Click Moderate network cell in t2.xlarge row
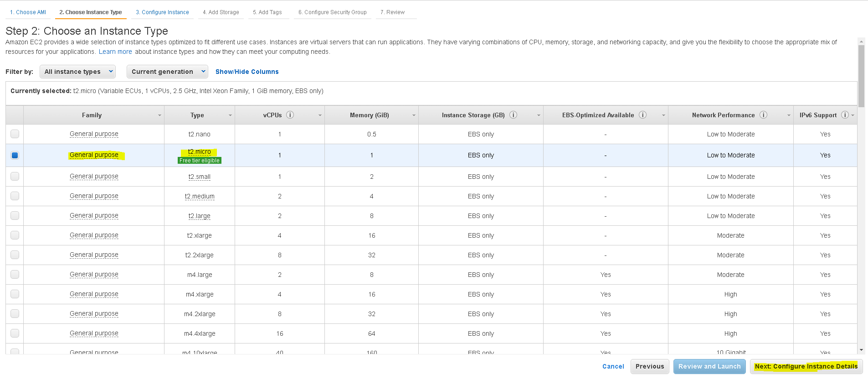 click(730, 235)
